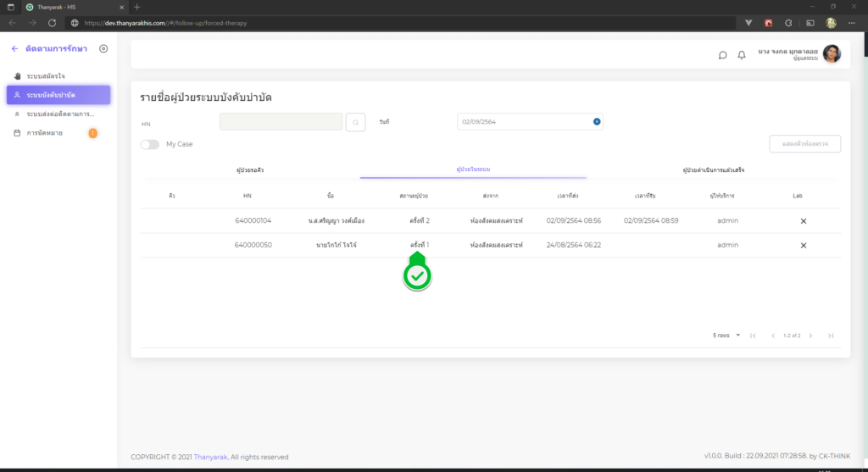Click the back arrow beside ติดตามการรักษา
Image resolution: width=868 pixels, height=472 pixels.
coord(14,49)
